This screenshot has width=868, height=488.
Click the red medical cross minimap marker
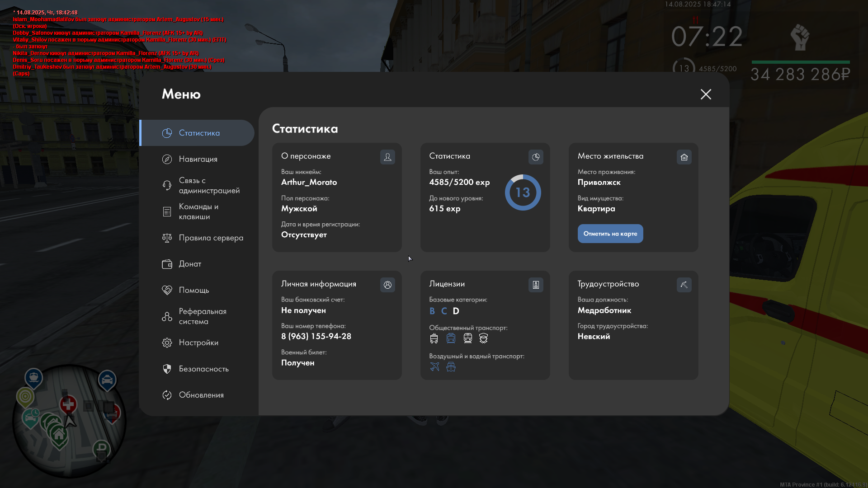click(x=69, y=404)
